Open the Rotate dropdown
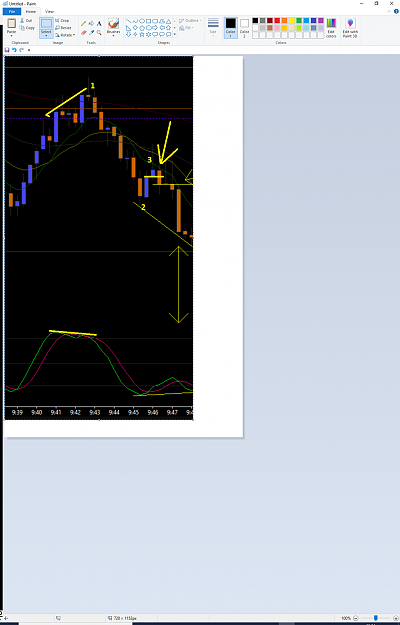 point(65,35)
